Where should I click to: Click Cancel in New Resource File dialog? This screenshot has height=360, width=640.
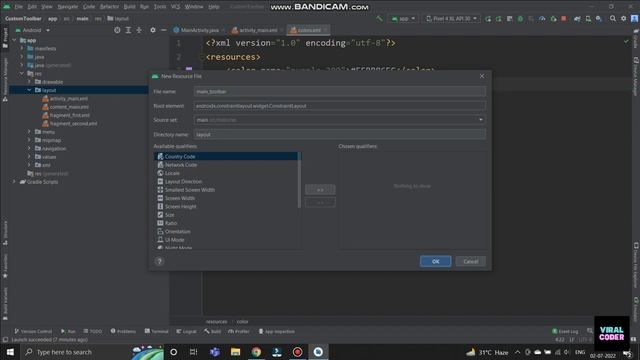coord(471,261)
